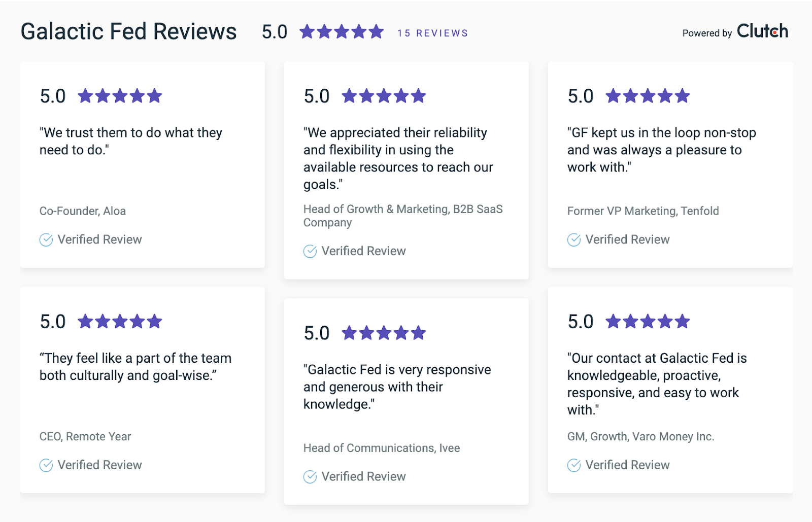The image size is (812, 522).
Task: Click star rating on Tenfold review card
Action: [x=648, y=95]
